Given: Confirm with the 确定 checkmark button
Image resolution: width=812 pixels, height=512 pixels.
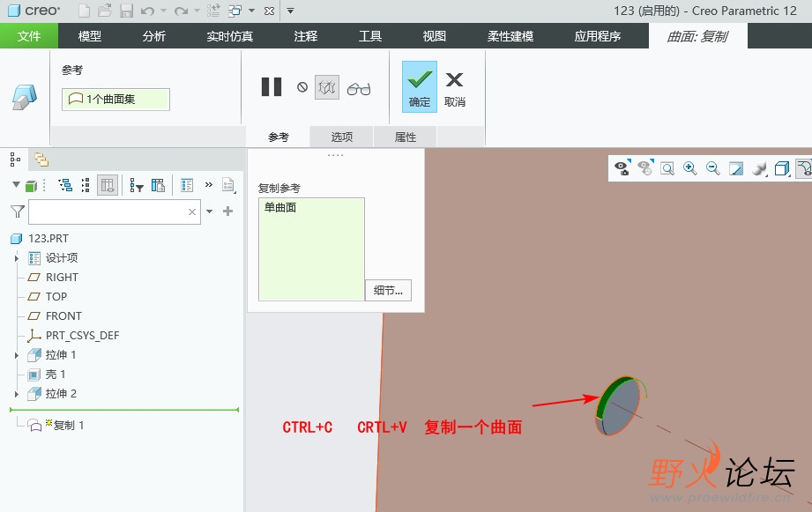Looking at the screenshot, I should (420, 87).
